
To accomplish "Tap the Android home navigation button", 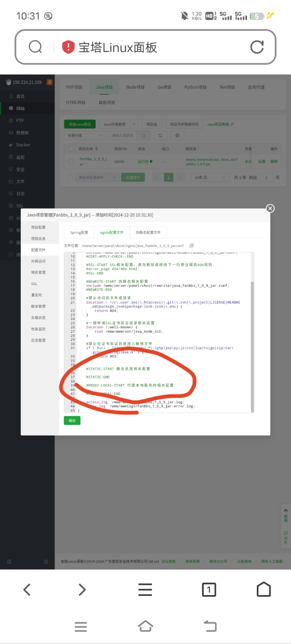I will point(145,626).
